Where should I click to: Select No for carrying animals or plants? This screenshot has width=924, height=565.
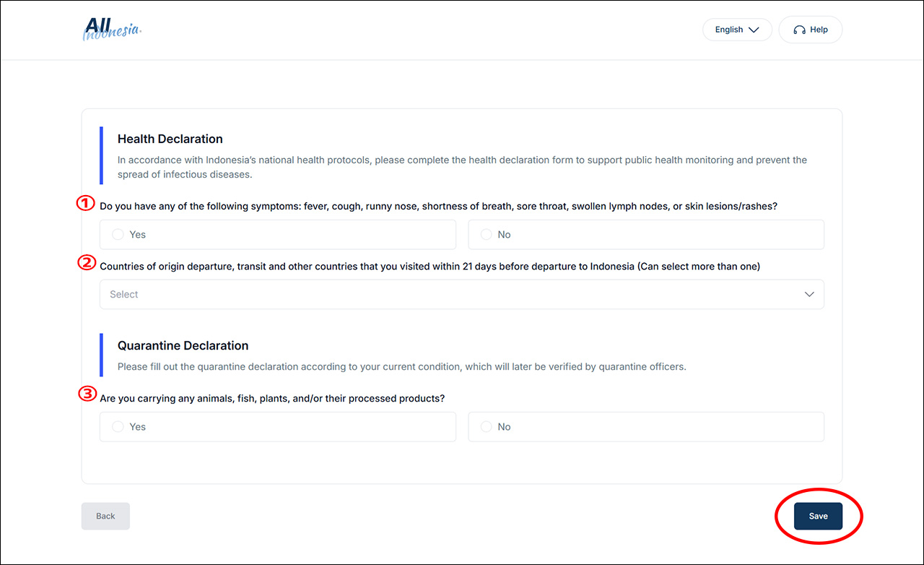[646, 427]
